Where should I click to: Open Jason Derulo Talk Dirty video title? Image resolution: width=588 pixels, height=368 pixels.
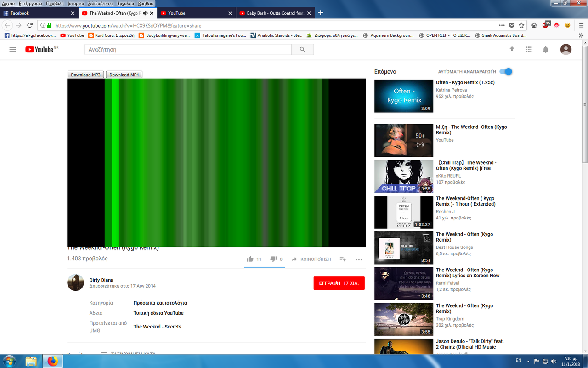coord(469,344)
